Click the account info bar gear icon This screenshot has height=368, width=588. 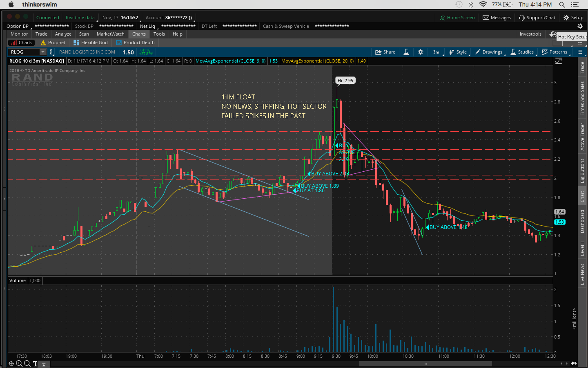click(x=580, y=26)
